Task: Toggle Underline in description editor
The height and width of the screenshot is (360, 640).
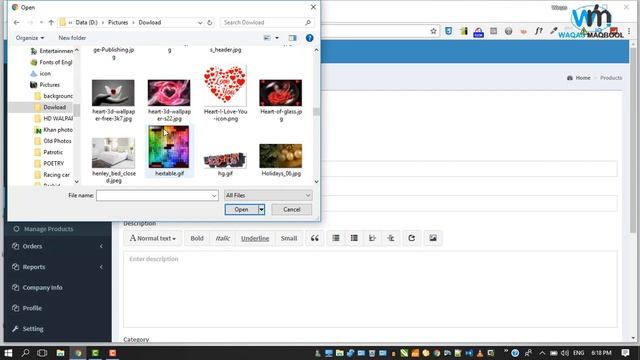Action: (x=255, y=238)
